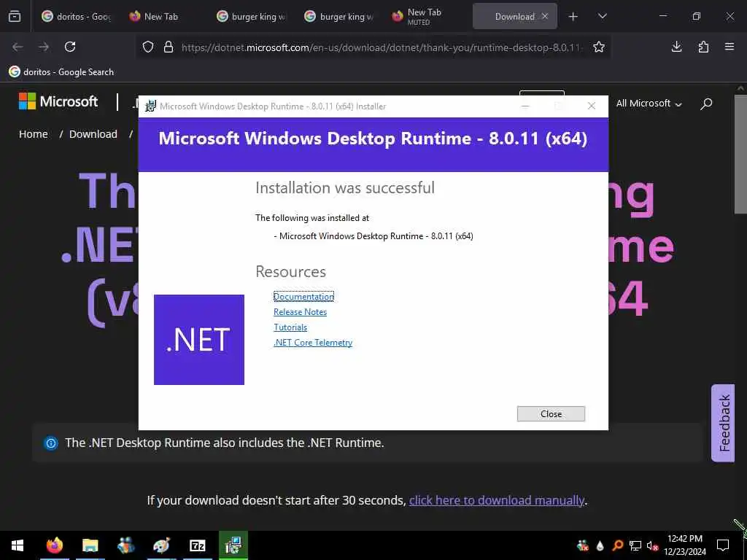Go back with browser back arrow

[x=18, y=47]
